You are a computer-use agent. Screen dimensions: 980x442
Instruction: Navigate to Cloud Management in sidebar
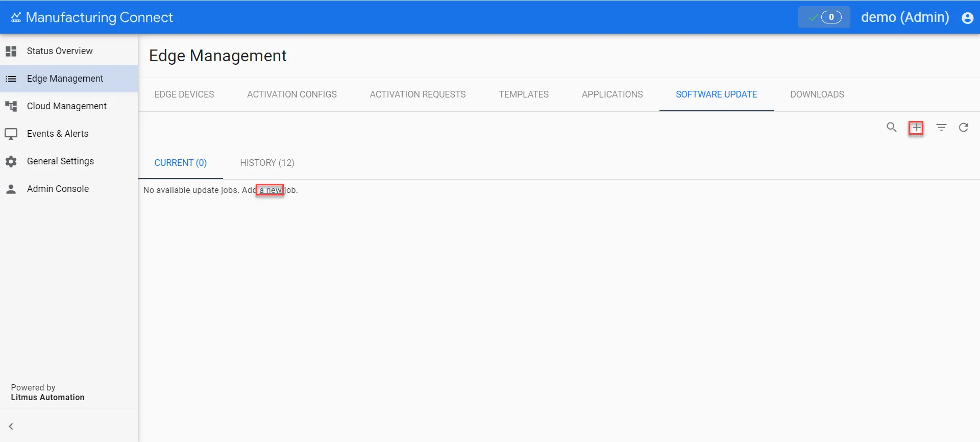click(69, 106)
